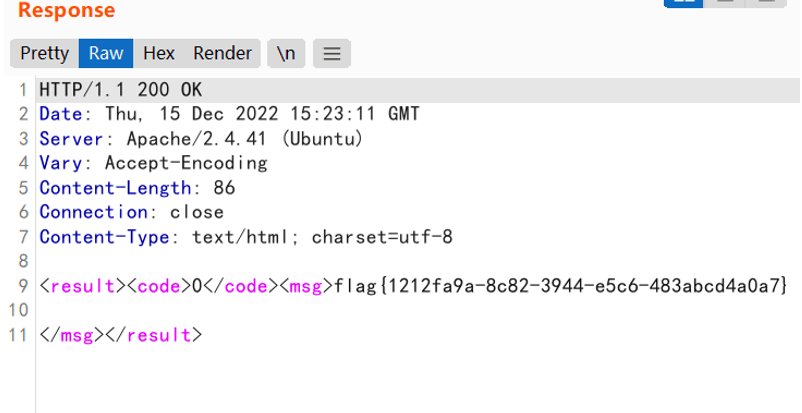Switch to the Pretty view tab
The image size is (802, 413).
[x=44, y=53]
